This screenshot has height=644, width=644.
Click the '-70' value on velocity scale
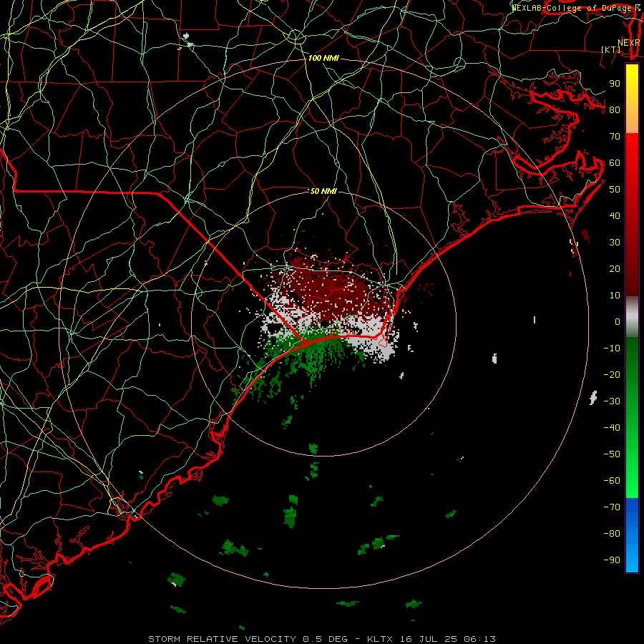point(612,507)
